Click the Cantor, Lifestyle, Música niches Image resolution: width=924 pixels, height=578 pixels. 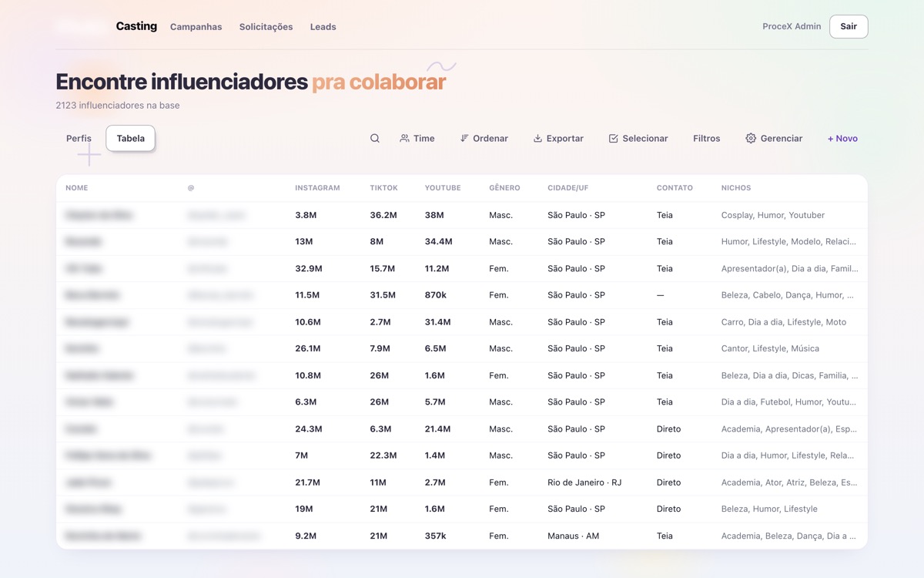[770, 348]
